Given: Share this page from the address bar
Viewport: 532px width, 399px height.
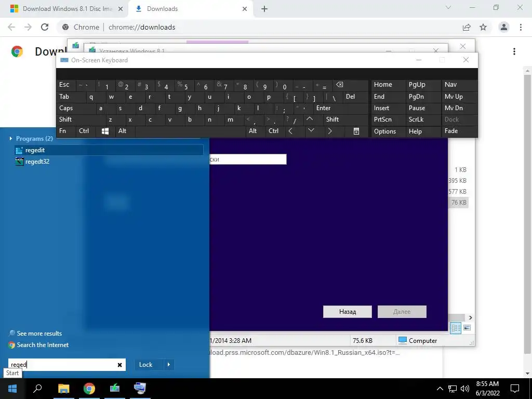Looking at the screenshot, I should 467,27.
